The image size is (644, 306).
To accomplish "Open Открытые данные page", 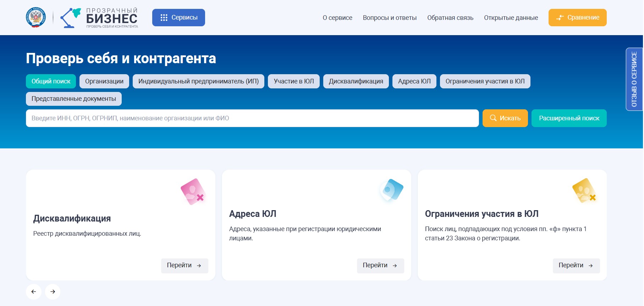I will tap(511, 18).
